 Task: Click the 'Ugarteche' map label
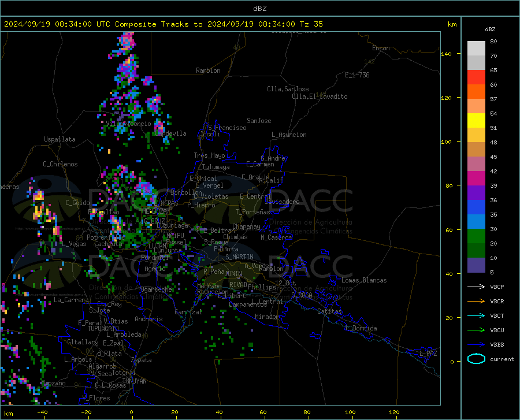point(156,289)
